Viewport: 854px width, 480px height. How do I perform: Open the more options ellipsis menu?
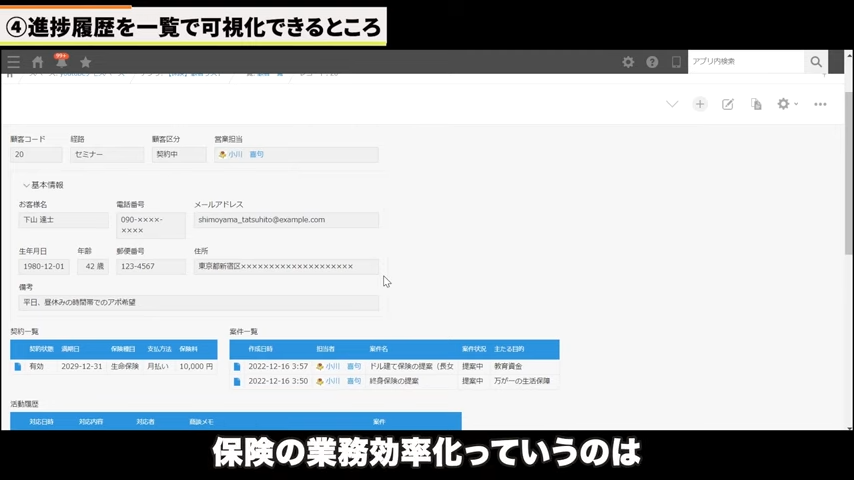pyautogui.click(x=820, y=104)
